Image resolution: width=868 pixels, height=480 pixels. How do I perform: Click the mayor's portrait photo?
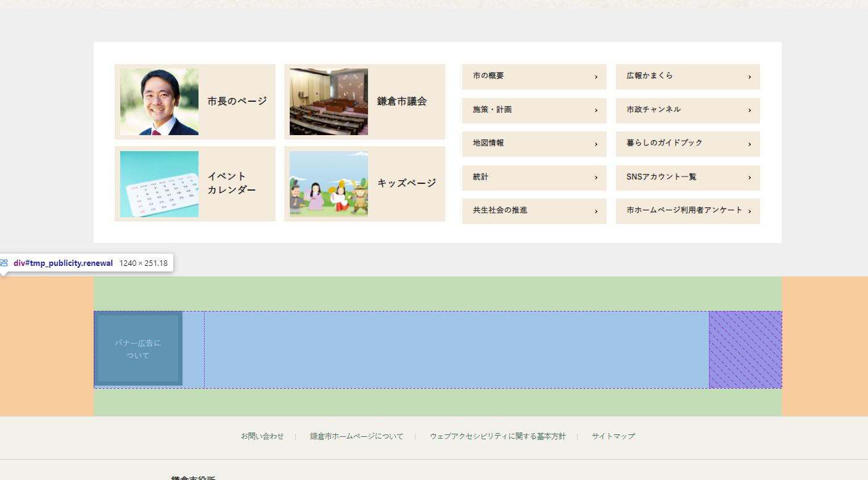pyautogui.click(x=159, y=102)
